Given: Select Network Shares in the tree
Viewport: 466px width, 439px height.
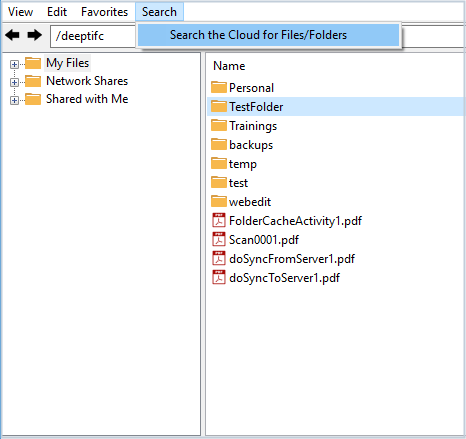Looking at the screenshot, I should coord(87,81).
